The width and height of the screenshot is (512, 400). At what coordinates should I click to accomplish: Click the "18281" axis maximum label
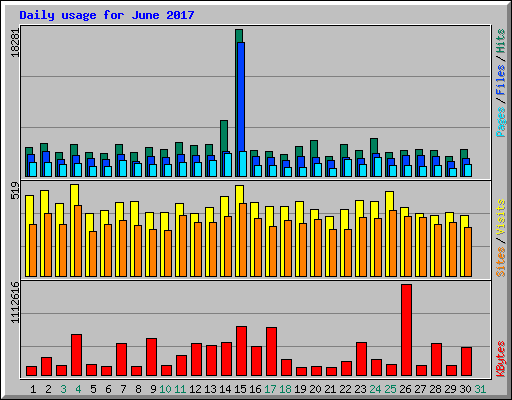pyautogui.click(x=15, y=43)
